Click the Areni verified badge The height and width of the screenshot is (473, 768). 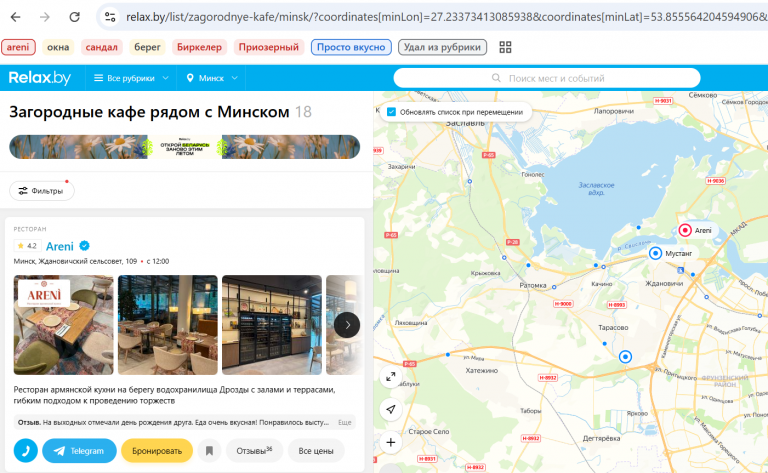(84, 246)
